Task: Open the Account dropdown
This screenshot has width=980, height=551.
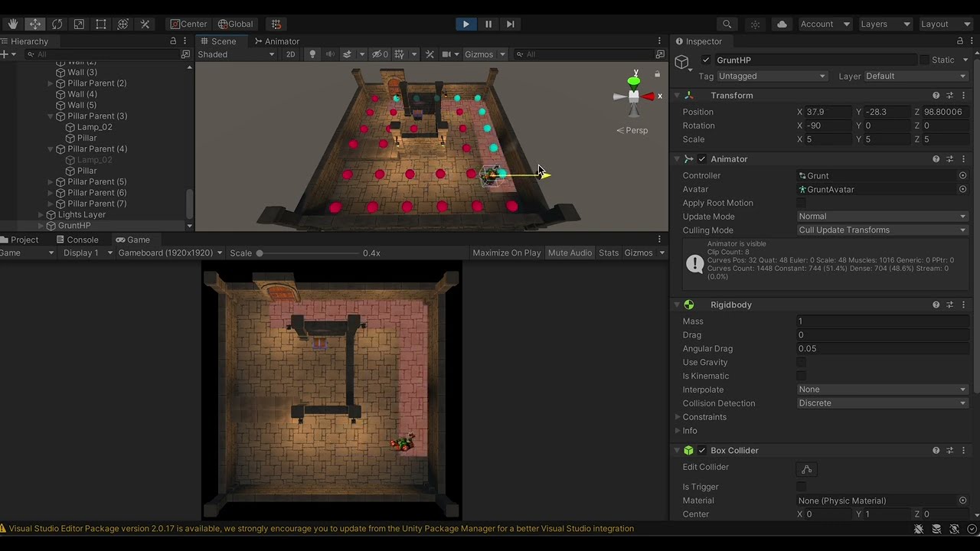Action: 825,24
